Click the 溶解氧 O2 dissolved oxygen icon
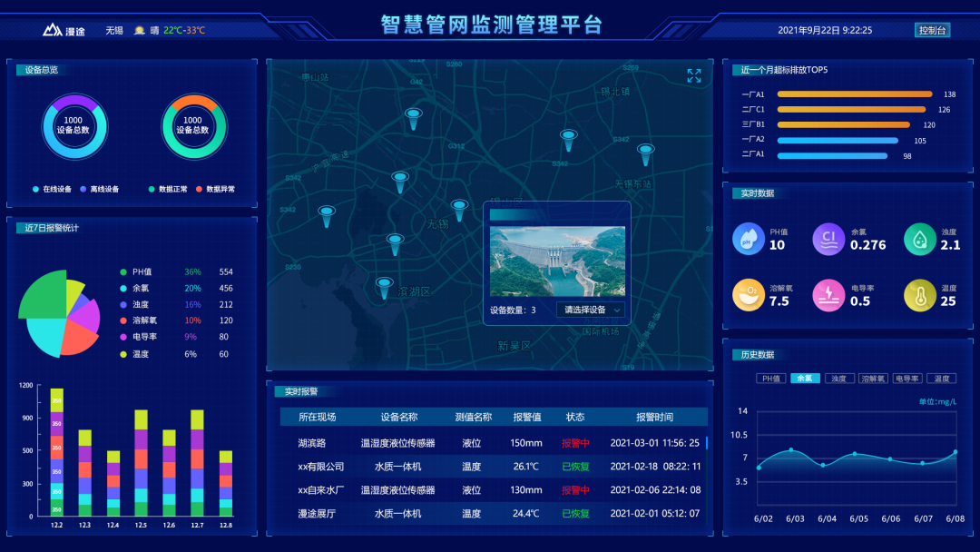The image size is (980, 552). pyautogui.click(x=749, y=295)
